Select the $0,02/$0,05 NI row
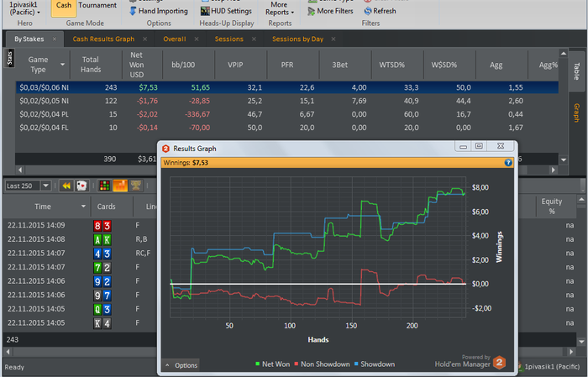 click(287, 101)
